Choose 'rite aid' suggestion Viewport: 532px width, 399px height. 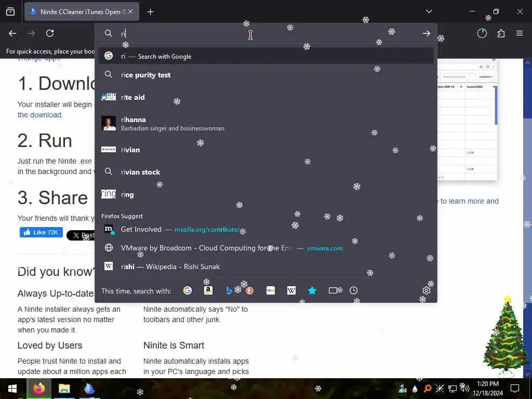266,97
